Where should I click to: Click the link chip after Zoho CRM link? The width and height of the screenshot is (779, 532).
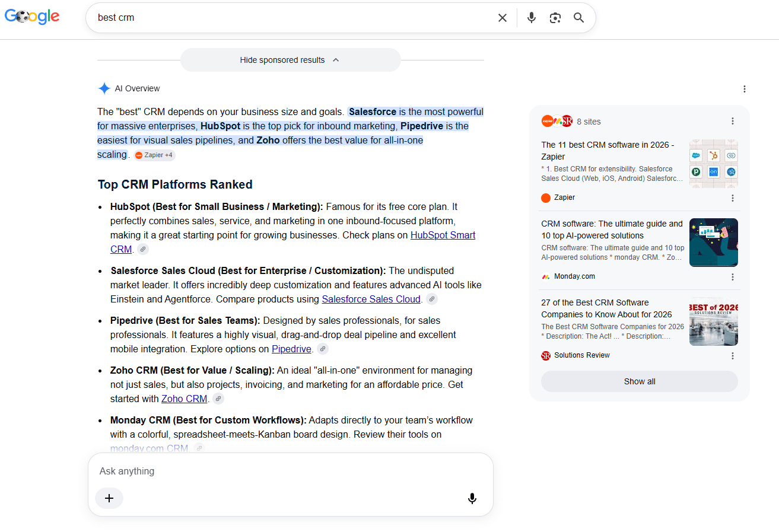click(218, 399)
